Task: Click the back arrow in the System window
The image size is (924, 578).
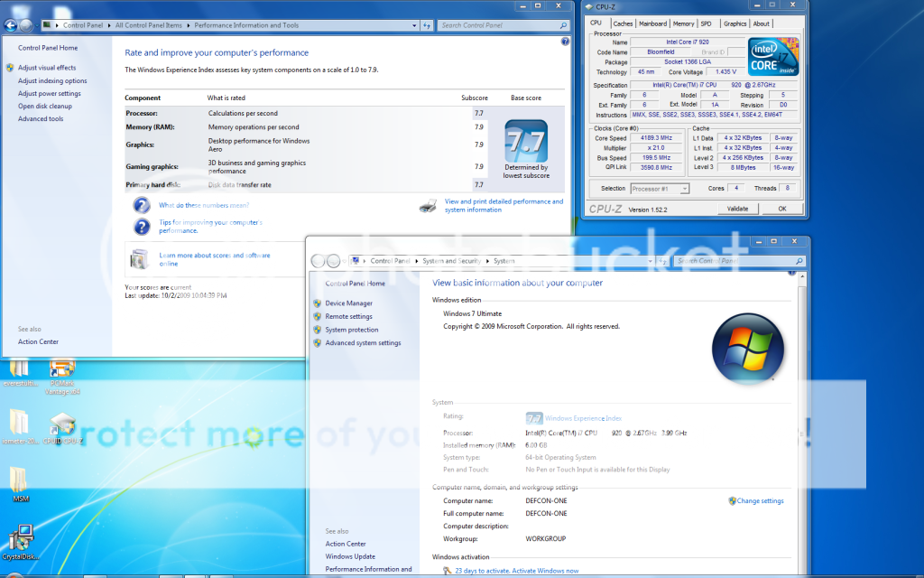Action: [319, 261]
